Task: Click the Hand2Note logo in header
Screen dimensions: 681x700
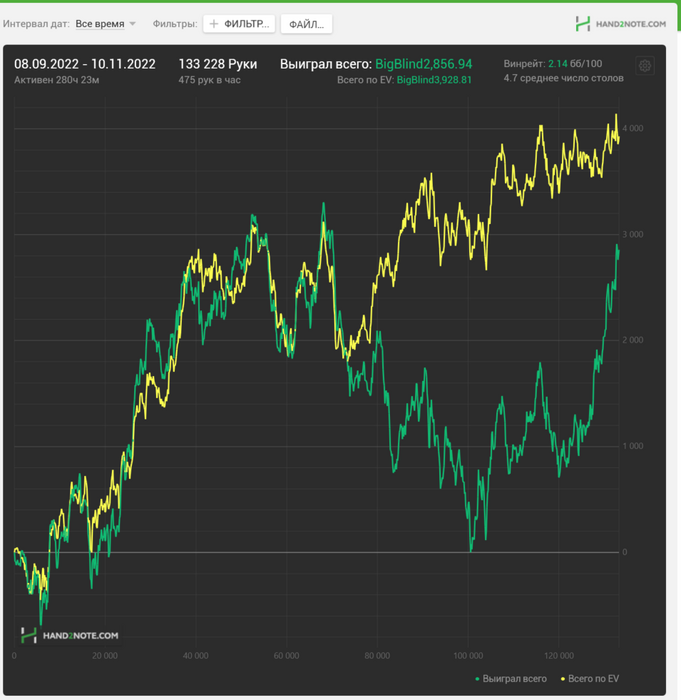Action: point(620,23)
